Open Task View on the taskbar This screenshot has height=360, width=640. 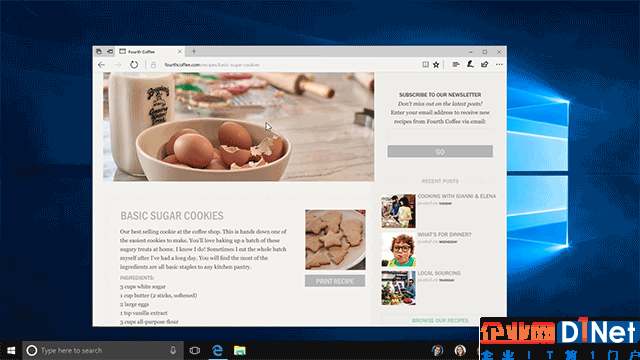pos(195,350)
